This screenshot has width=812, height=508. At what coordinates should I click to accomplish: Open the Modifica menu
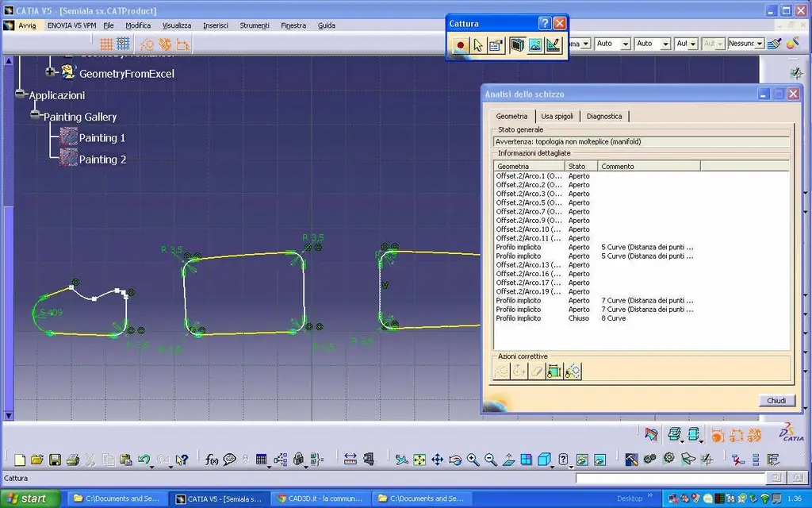point(138,25)
